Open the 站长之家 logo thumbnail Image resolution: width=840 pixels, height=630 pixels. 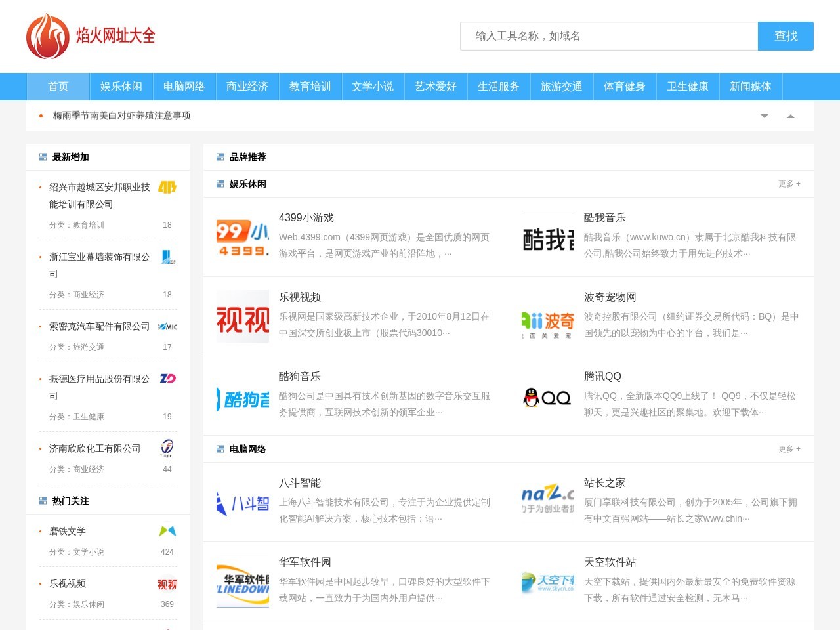pos(548,502)
